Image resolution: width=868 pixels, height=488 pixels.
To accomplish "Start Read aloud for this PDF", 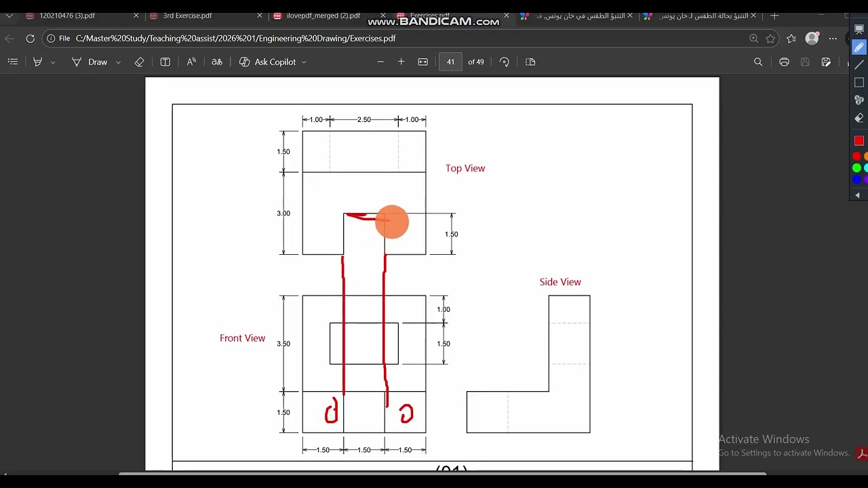I will tap(191, 62).
